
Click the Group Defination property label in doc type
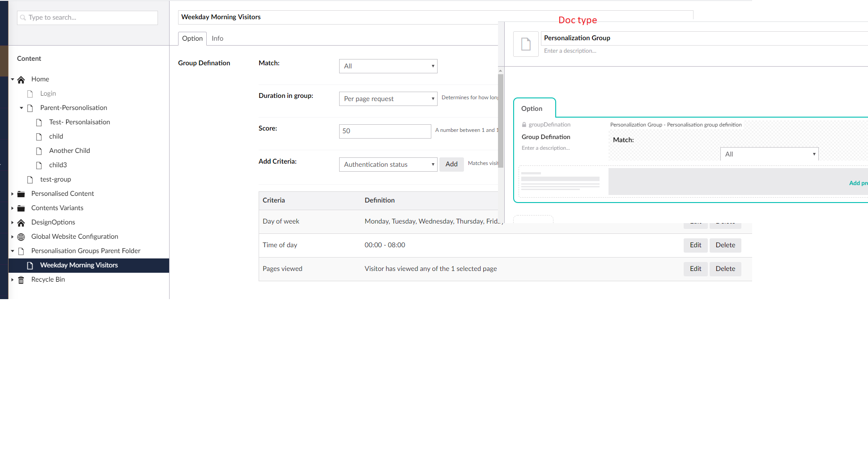pos(546,137)
